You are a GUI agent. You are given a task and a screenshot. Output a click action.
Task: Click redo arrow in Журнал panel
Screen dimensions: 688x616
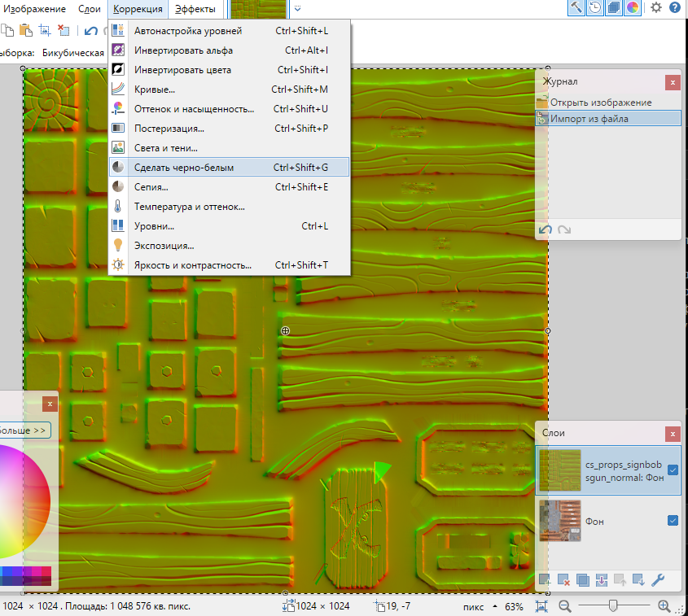564,229
